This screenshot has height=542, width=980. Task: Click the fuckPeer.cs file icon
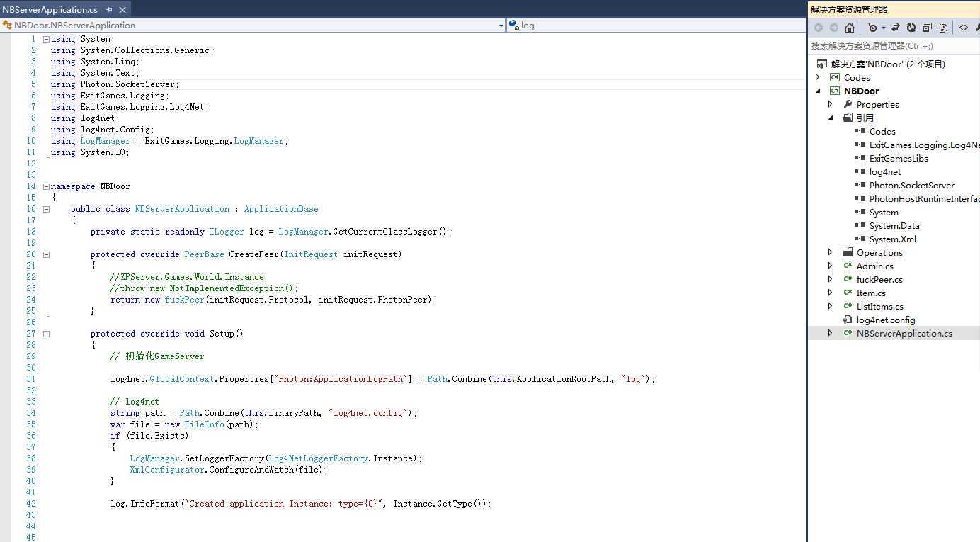848,279
